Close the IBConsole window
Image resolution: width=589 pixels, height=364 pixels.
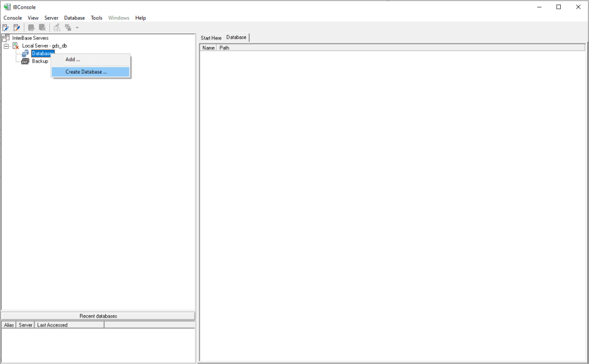(x=578, y=7)
